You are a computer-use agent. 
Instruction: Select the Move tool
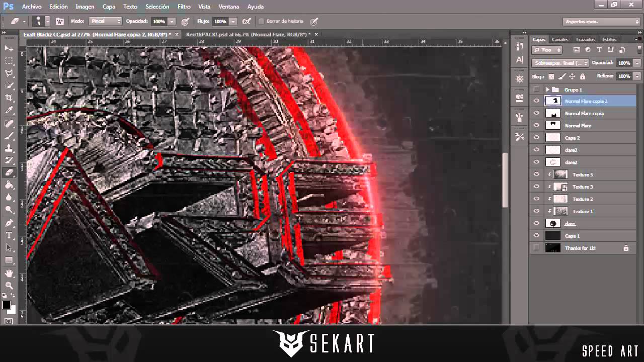point(9,48)
